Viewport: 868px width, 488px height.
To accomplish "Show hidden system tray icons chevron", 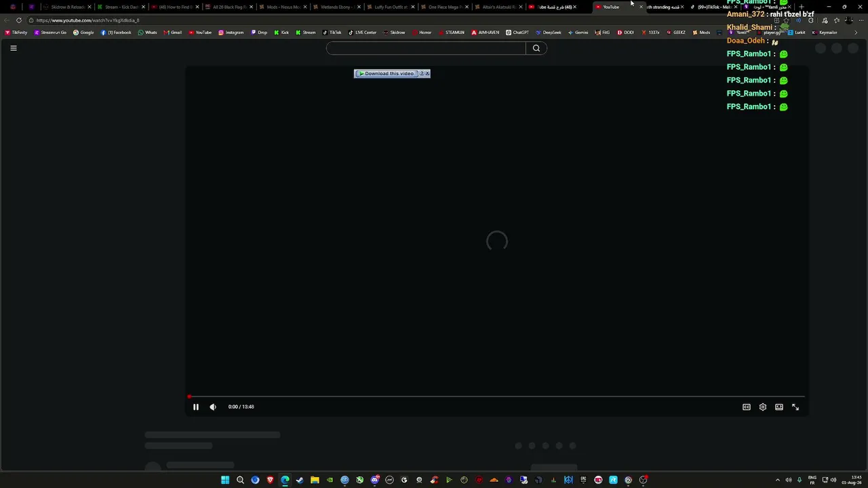I will [x=777, y=480].
